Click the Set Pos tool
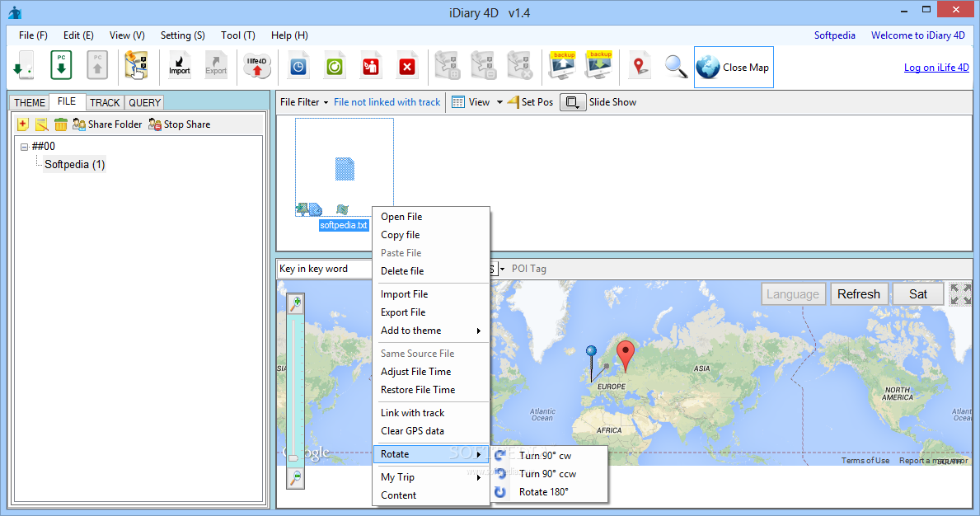Screen dimensions: 980x516 click(x=530, y=102)
